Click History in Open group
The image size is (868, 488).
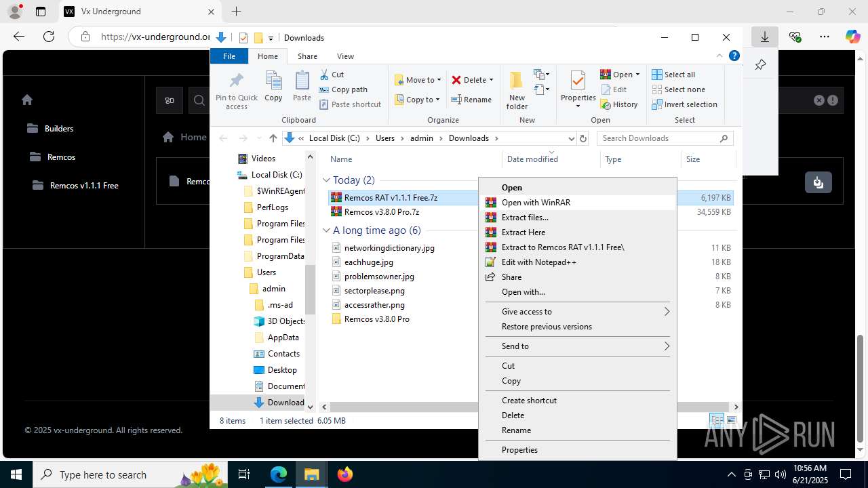point(619,104)
